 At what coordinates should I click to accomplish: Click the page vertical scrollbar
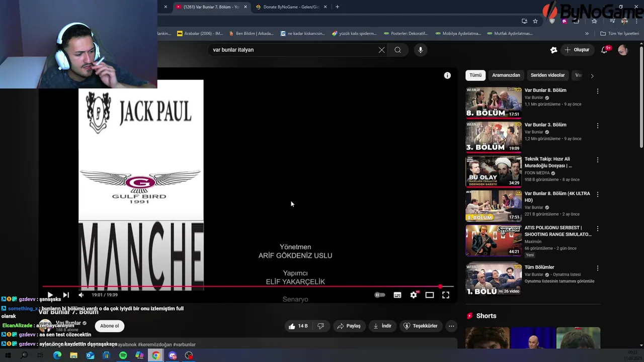coord(641,98)
